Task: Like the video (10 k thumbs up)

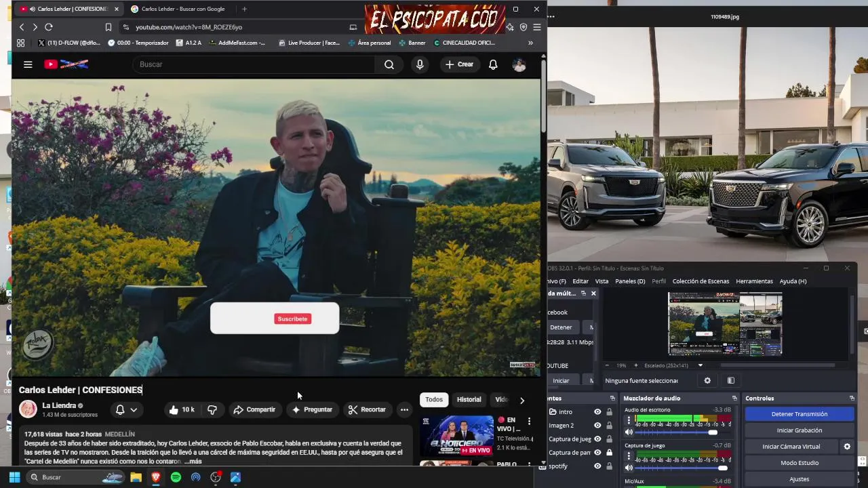Action: tap(181, 409)
